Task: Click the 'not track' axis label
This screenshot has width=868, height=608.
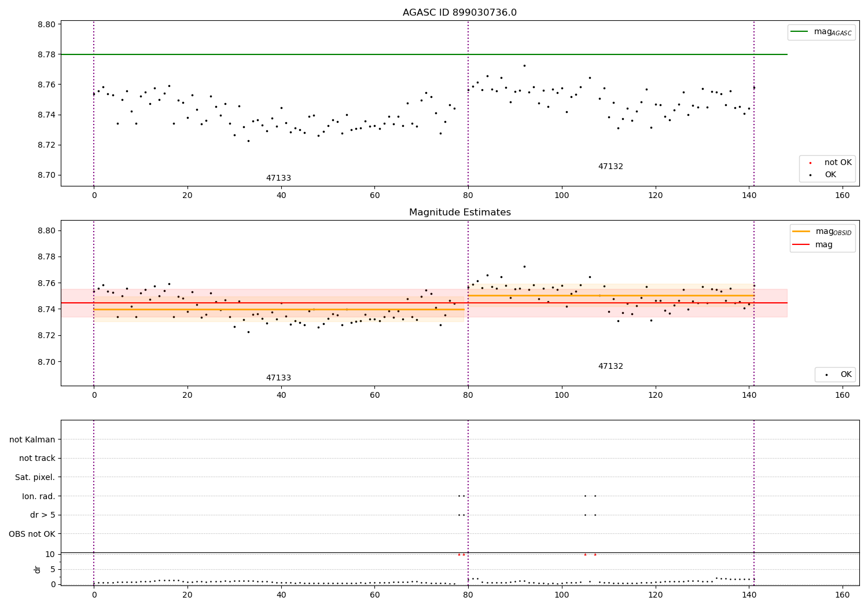Action: pyautogui.click(x=37, y=458)
